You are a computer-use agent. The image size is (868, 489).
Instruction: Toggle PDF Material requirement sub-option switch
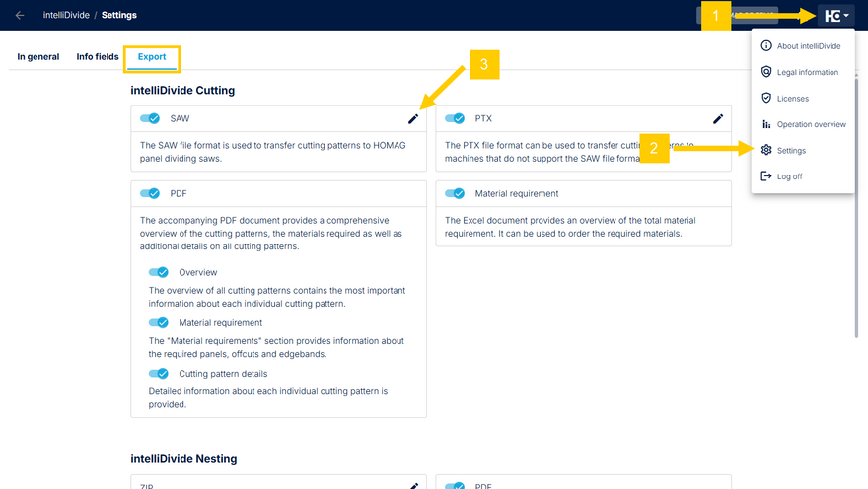159,323
